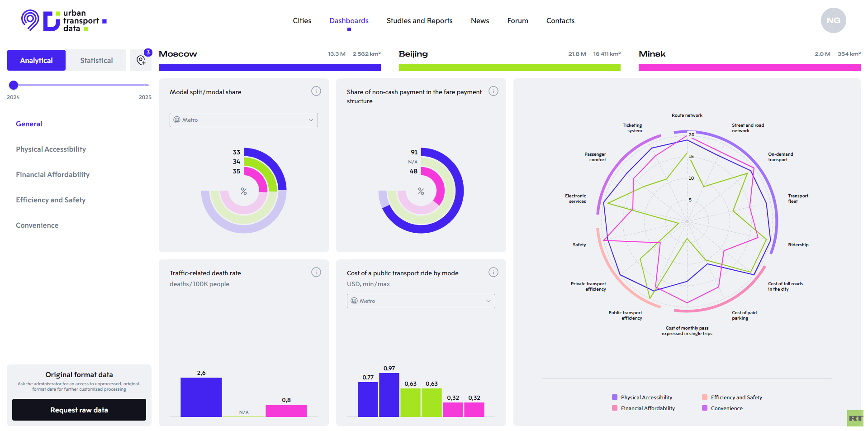Toggle Physical Accessibility legend entry
The image size is (868, 431).
[x=646, y=397]
